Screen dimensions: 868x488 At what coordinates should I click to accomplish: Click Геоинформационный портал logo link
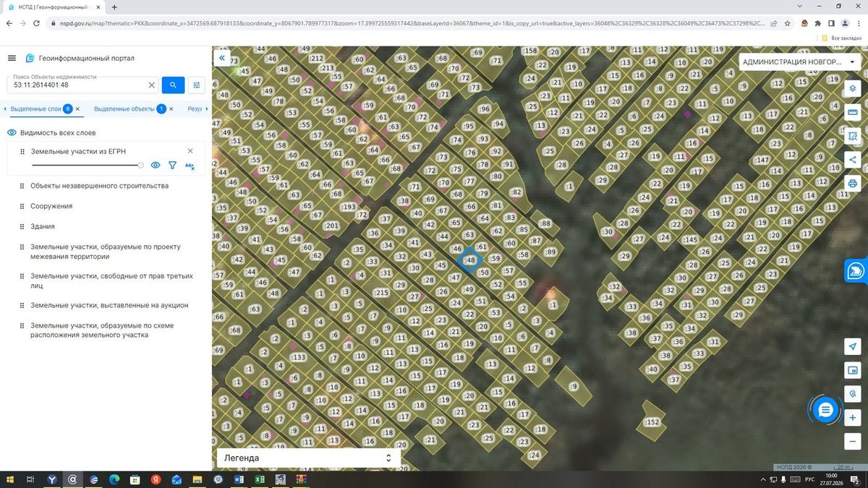click(x=80, y=59)
